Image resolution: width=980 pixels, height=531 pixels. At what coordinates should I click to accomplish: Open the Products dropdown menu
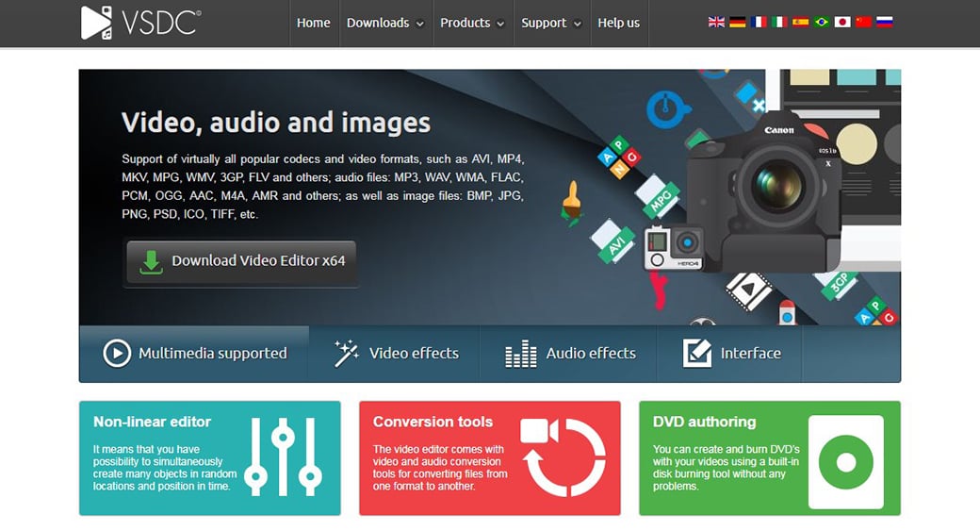tap(472, 23)
